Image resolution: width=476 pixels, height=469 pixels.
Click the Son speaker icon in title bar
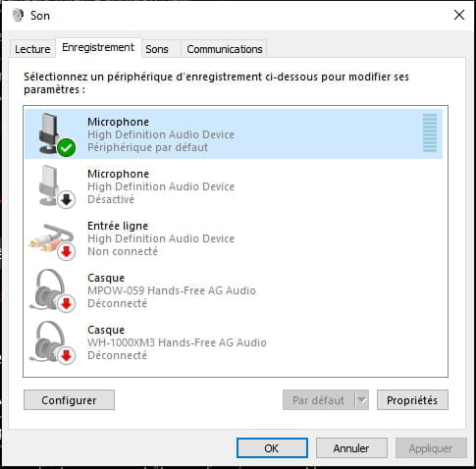click(18, 16)
